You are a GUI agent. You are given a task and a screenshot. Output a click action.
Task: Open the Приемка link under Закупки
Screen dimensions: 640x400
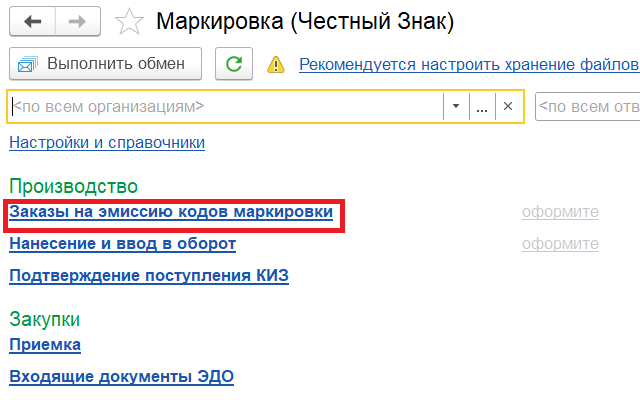tap(45, 345)
